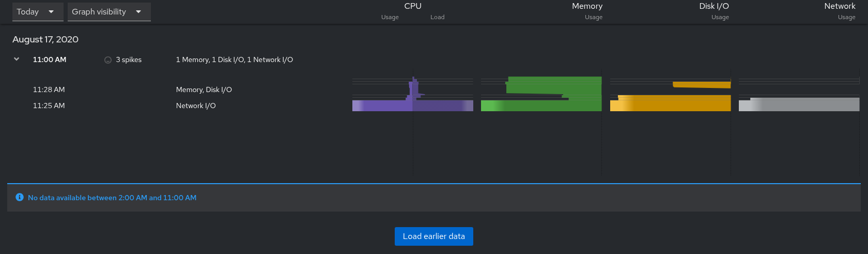Select the 11:28 AM spike entry
This screenshot has width=868, height=254.
49,89
